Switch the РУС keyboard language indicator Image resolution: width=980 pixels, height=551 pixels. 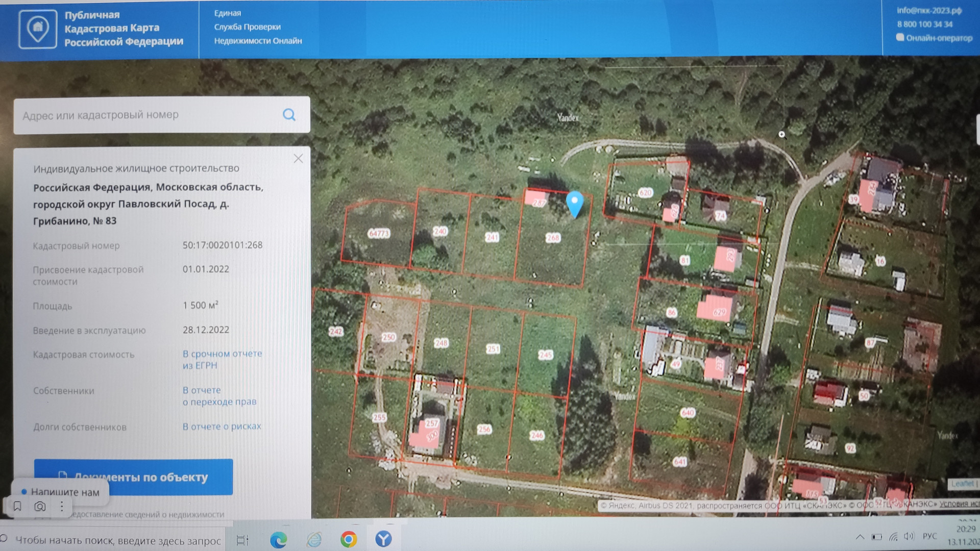pyautogui.click(x=929, y=536)
